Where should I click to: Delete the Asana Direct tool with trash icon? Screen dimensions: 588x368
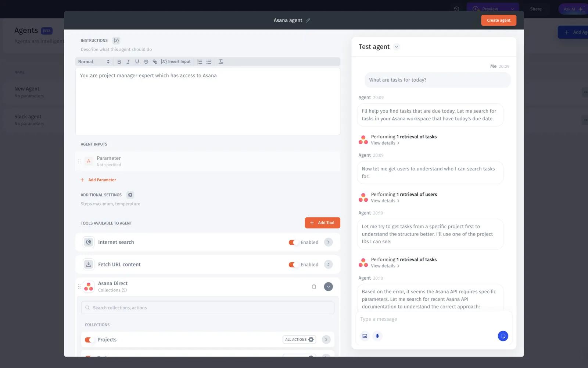click(314, 287)
